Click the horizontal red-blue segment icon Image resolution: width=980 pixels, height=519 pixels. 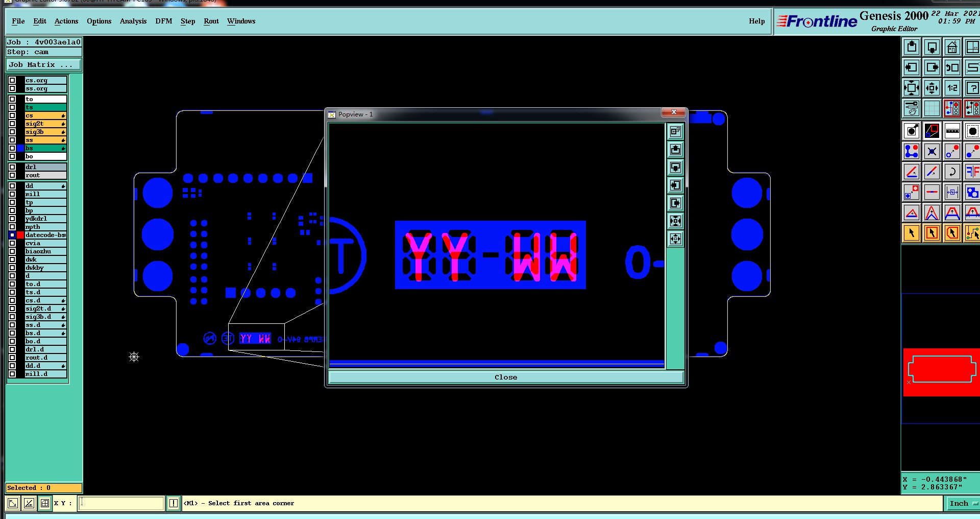pyautogui.click(x=932, y=192)
